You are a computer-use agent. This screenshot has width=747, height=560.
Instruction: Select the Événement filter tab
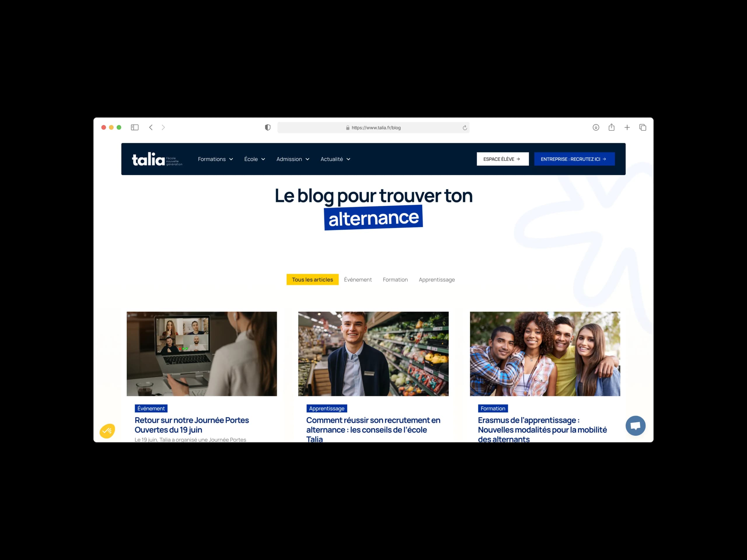pyautogui.click(x=358, y=279)
